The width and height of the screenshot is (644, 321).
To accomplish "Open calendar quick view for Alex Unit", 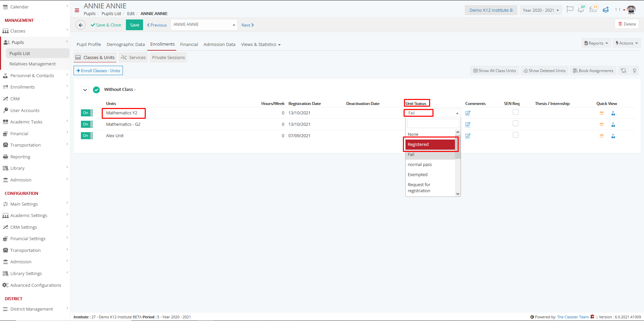I will click(602, 136).
